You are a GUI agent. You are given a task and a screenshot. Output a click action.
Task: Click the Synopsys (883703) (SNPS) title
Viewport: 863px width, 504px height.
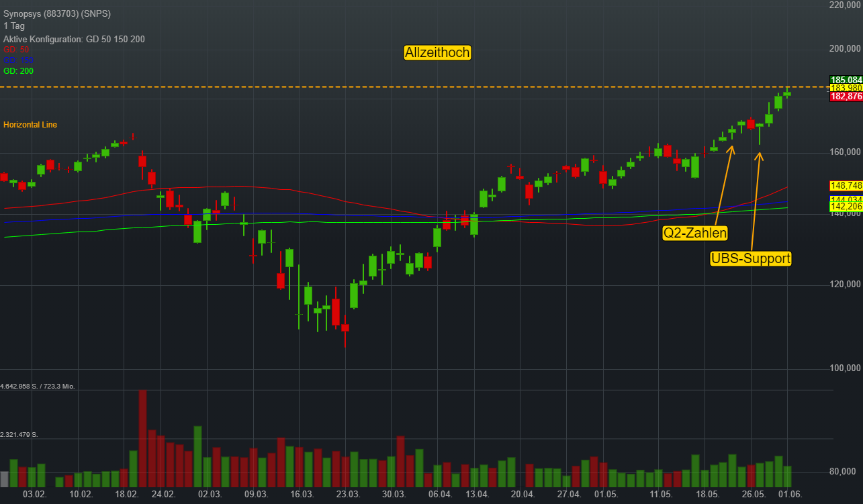(x=57, y=13)
